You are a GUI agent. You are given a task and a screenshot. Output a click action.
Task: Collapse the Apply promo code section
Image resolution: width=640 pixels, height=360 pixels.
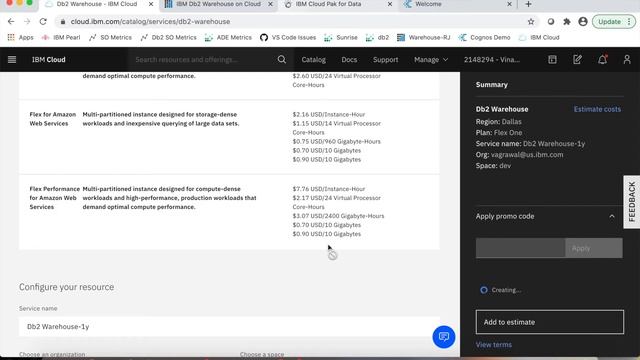click(x=611, y=216)
